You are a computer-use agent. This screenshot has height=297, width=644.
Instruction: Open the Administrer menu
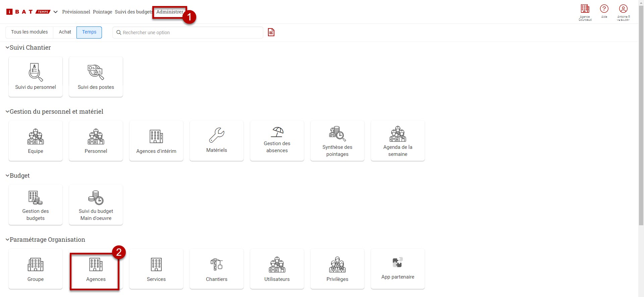tap(170, 12)
